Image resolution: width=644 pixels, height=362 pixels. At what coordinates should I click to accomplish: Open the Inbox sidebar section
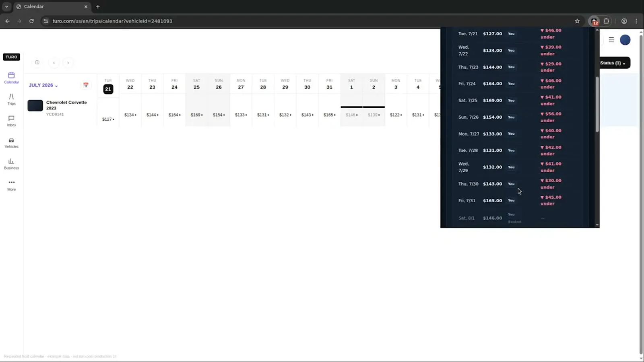[x=11, y=121]
